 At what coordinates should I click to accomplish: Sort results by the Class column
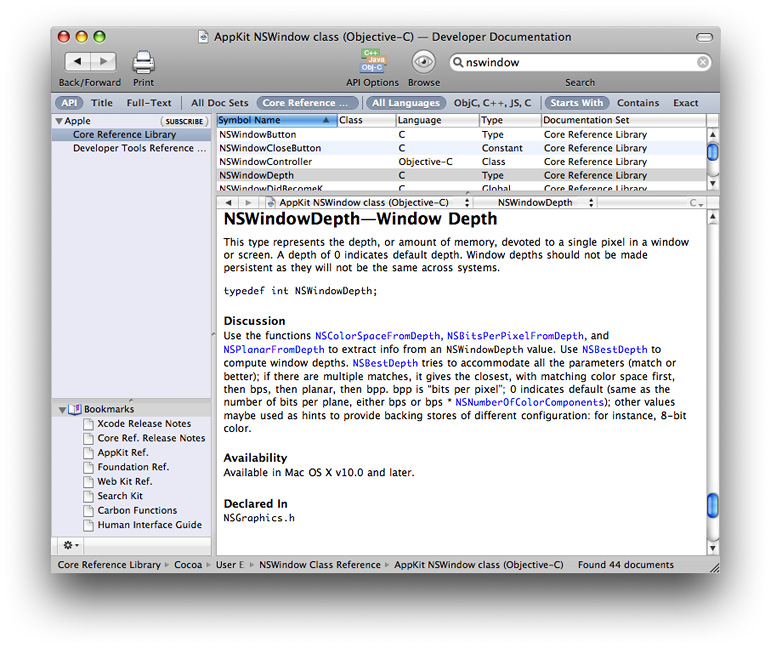(366, 120)
